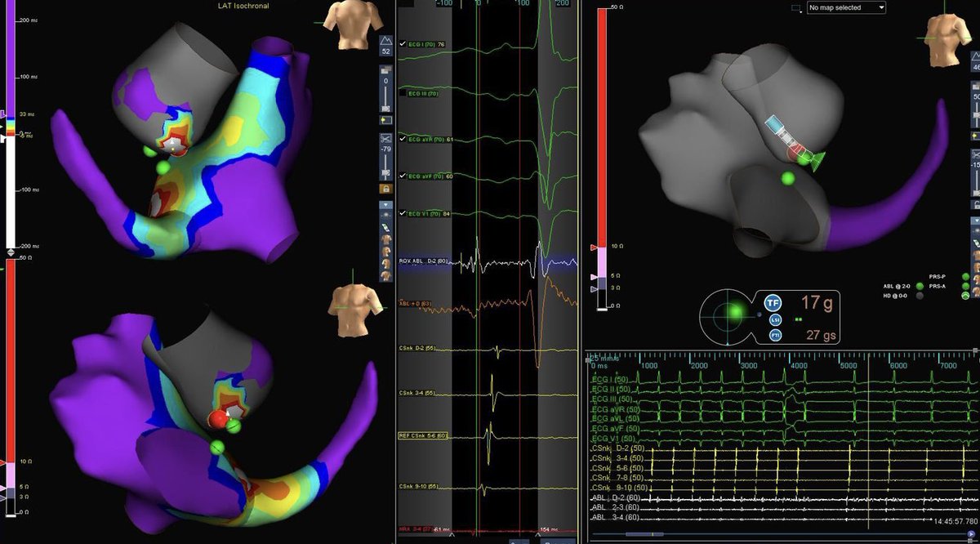Click the green catheter icon below the eye icon
Viewport: 980px width, 544px height.
coord(385,227)
